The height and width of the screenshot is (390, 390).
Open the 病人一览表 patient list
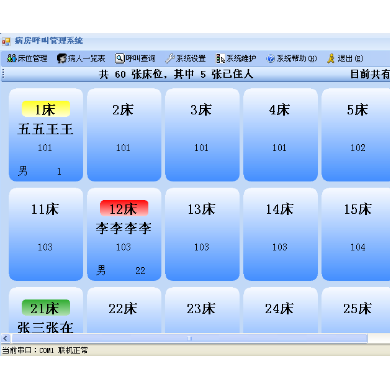coord(81,59)
